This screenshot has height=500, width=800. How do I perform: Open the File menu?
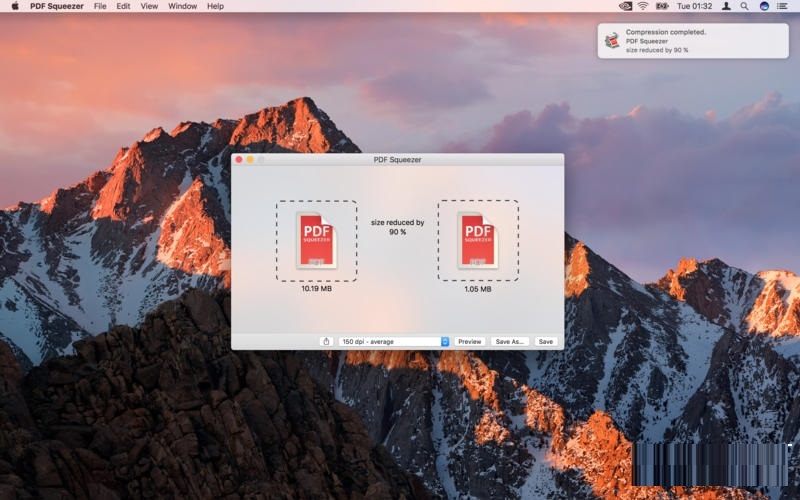tap(101, 6)
